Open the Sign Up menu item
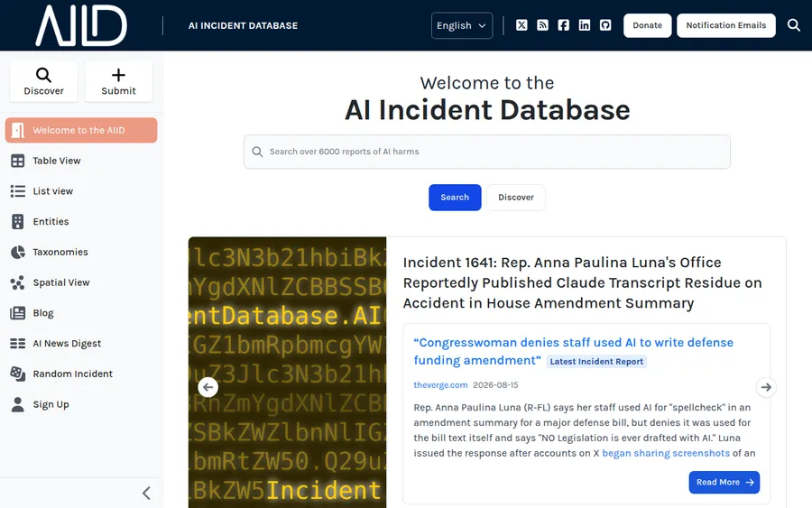Viewport: 812px width, 508px height. pyautogui.click(x=81, y=404)
